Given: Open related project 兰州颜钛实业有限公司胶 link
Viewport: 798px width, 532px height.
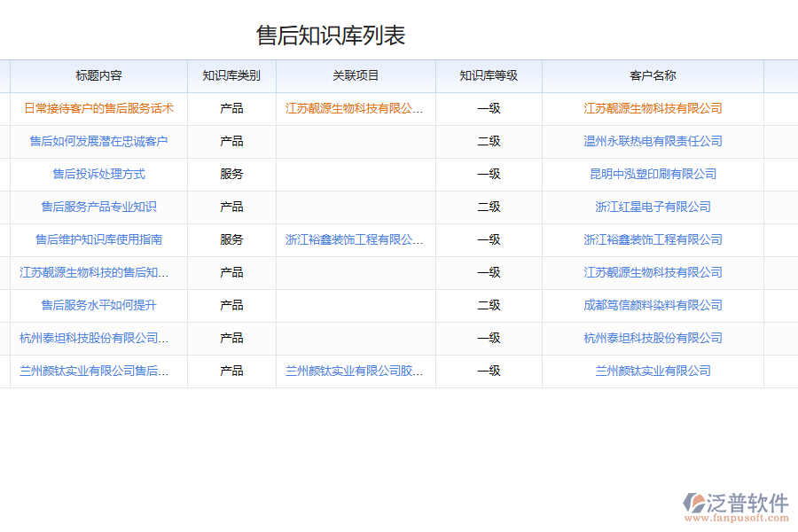Looking at the screenshot, I should (355, 371).
